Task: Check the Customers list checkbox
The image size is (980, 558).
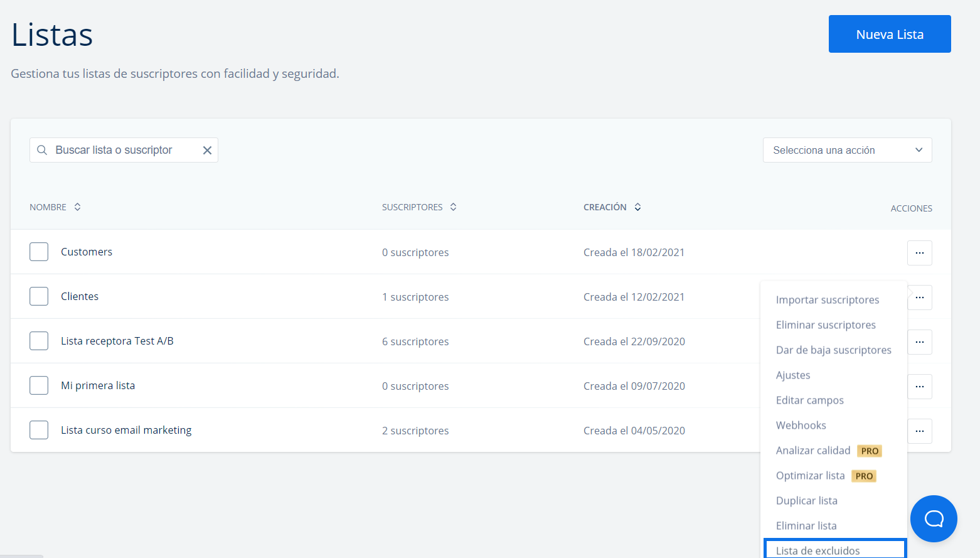Action: [x=39, y=252]
